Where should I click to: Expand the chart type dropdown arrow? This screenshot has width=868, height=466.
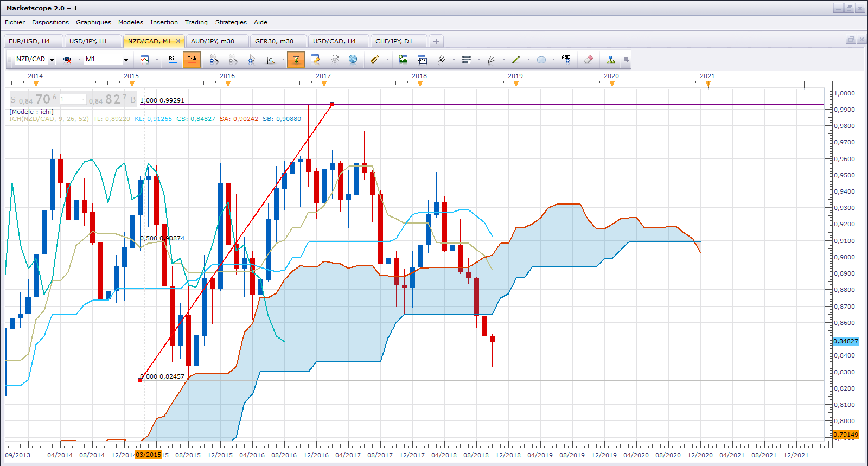(157, 60)
